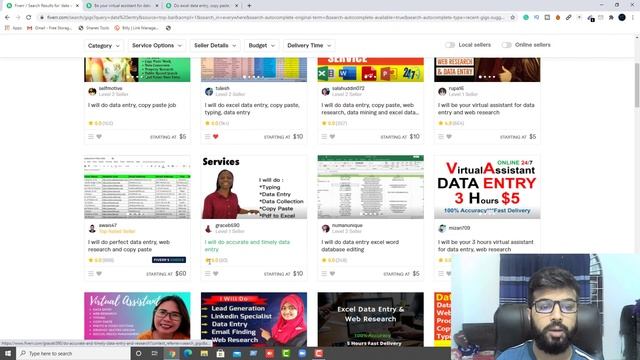The height and width of the screenshot is (360, 640).
Task: Unlike the saved heart on the excel data entry gig
Action: click(216, 137)
